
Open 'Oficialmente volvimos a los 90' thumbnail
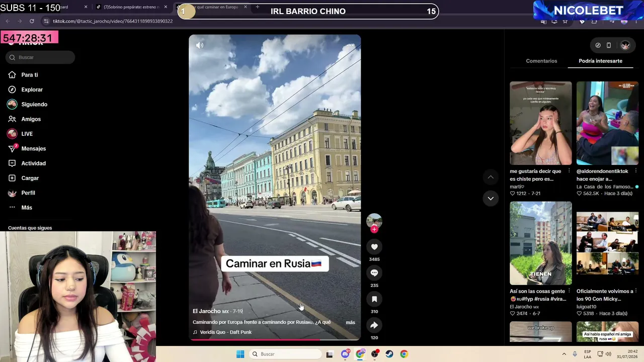(x=607, y=243)
